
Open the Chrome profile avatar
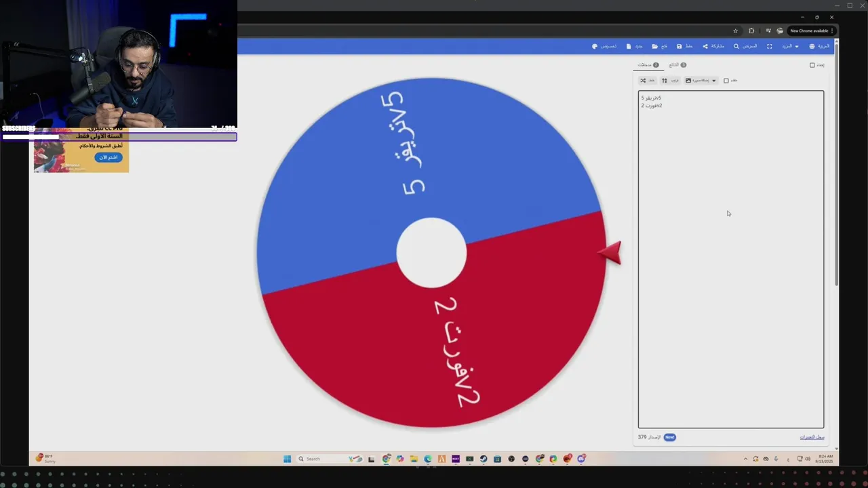[780, 30]
